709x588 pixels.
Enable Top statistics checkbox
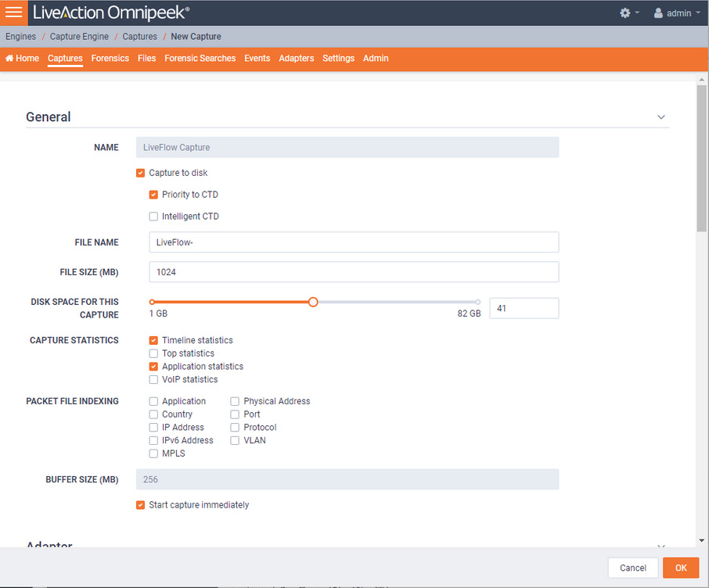[153, 353]
